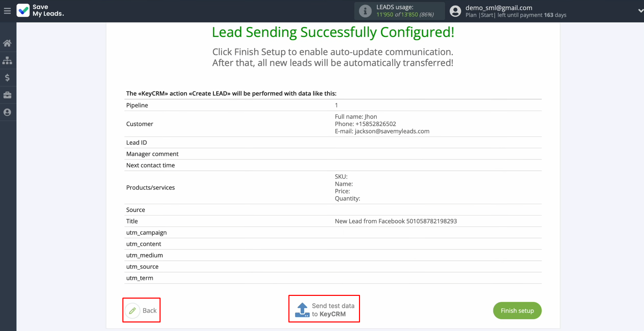Click the New Lead from Facebook title value
This screenshot has width=644, height=331.
pos(396,221)
